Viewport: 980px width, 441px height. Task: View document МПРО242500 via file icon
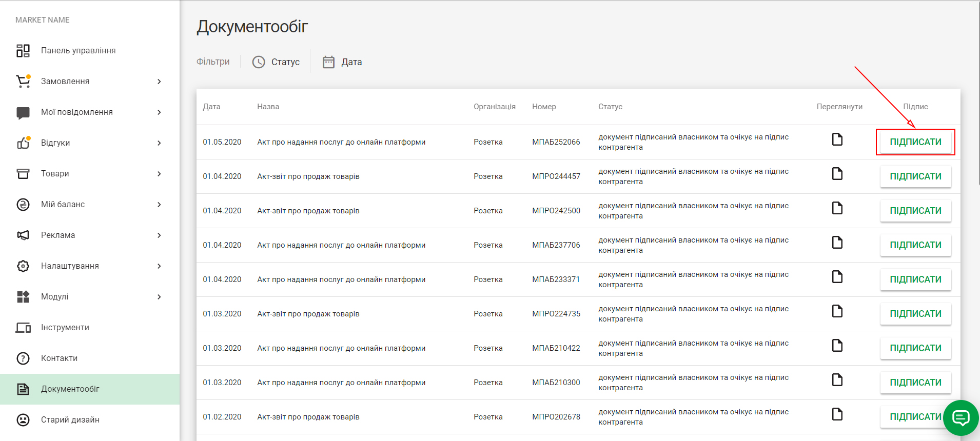[x=837, y=208]
